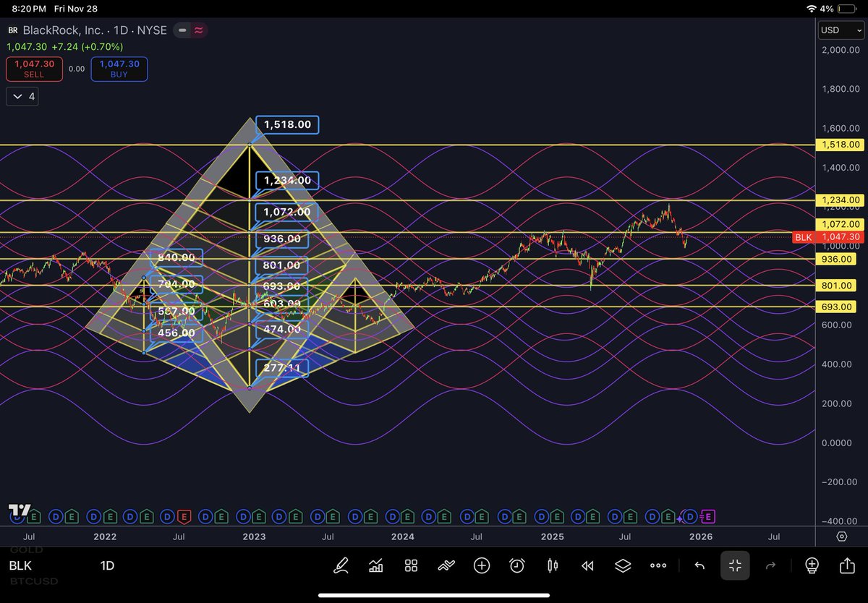Tap the Wi-Fi icon in status bar
Image resolution: width=868 pixels, height=603 pixels.
point(813,9)
